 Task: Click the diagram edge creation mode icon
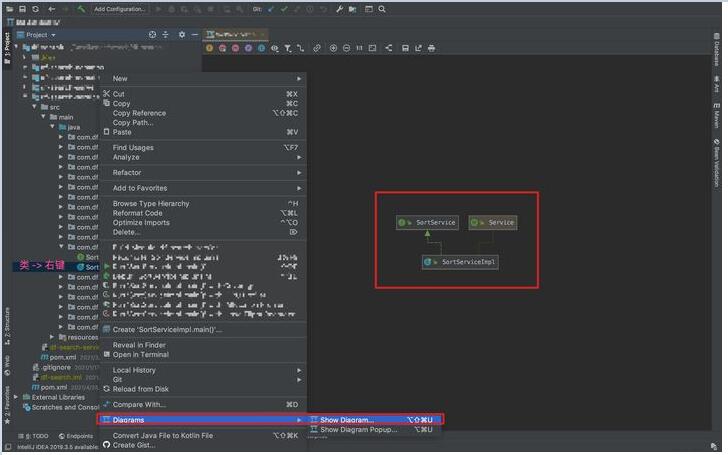tap(300, 48)
